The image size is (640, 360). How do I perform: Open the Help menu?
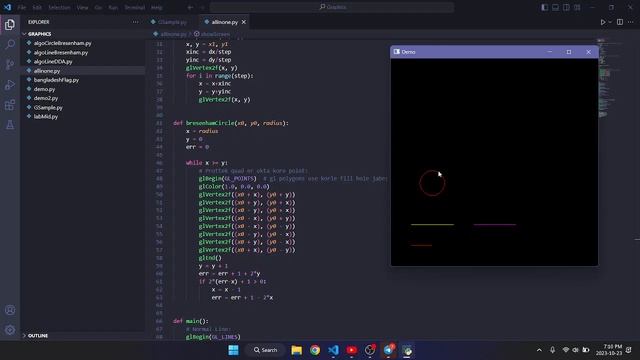[157, 7]
